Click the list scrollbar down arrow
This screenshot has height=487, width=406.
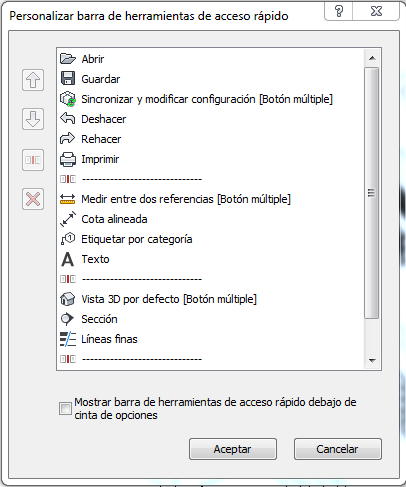coord(372,360)
